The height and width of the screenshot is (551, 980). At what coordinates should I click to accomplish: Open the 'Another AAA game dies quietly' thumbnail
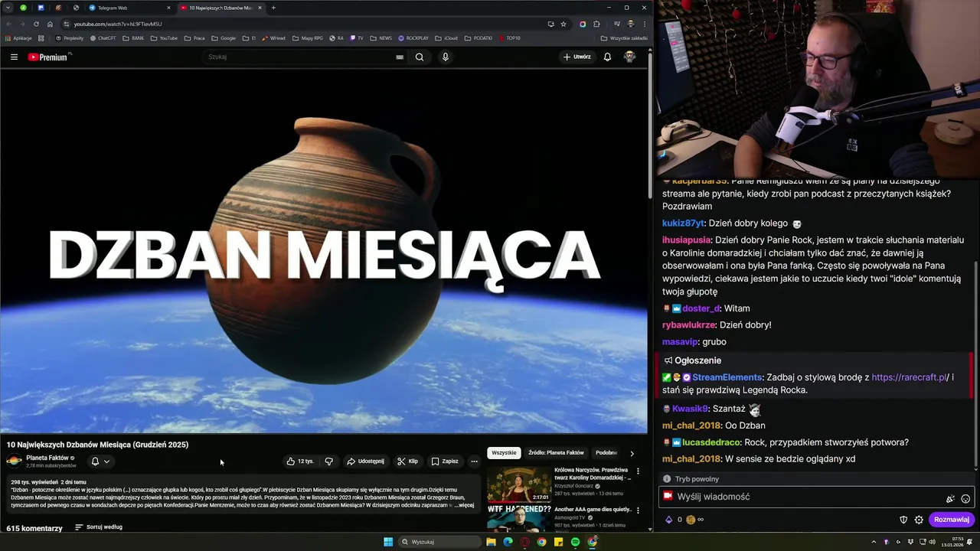[x=519, y=519]
